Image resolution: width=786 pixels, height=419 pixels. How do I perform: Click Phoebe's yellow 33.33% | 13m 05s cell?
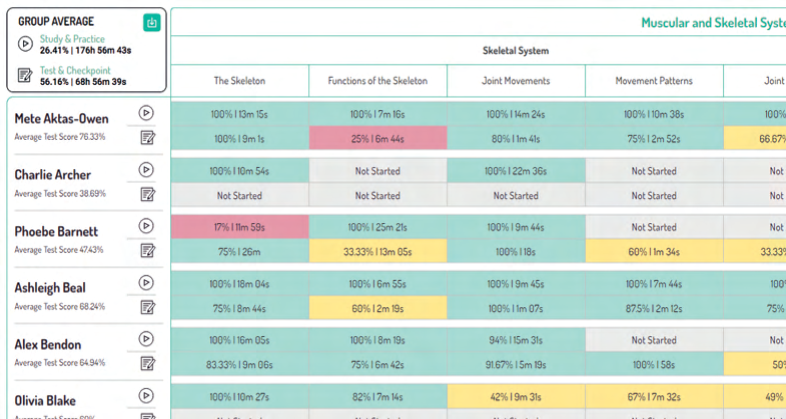click(x=378, y=252)
